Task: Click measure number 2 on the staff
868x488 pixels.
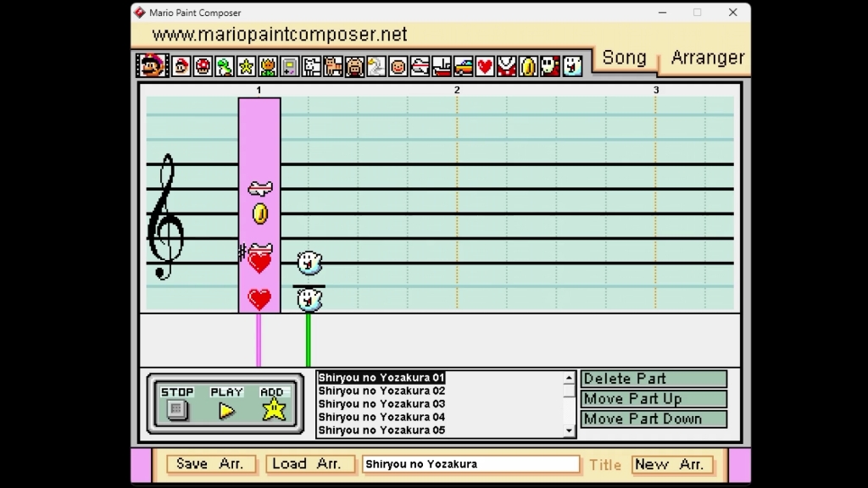Action: pyautogui.click(x=457, y=90)
